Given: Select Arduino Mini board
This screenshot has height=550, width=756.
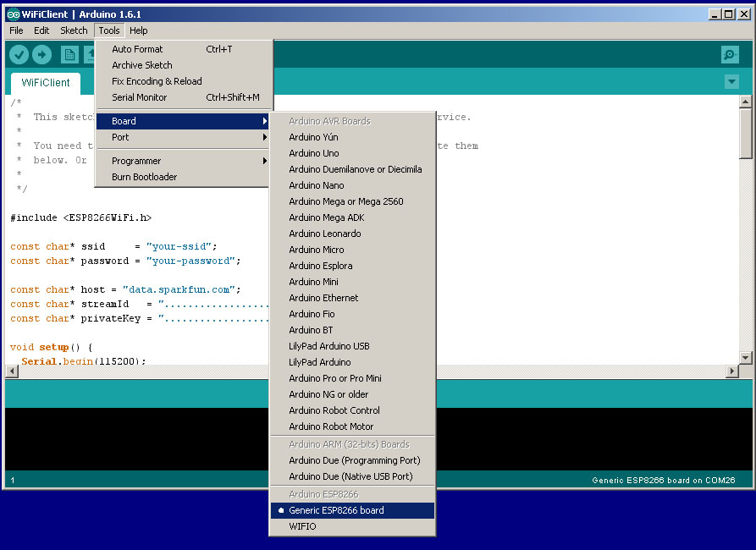Looking at the screenshot, I should coord(352,282).
